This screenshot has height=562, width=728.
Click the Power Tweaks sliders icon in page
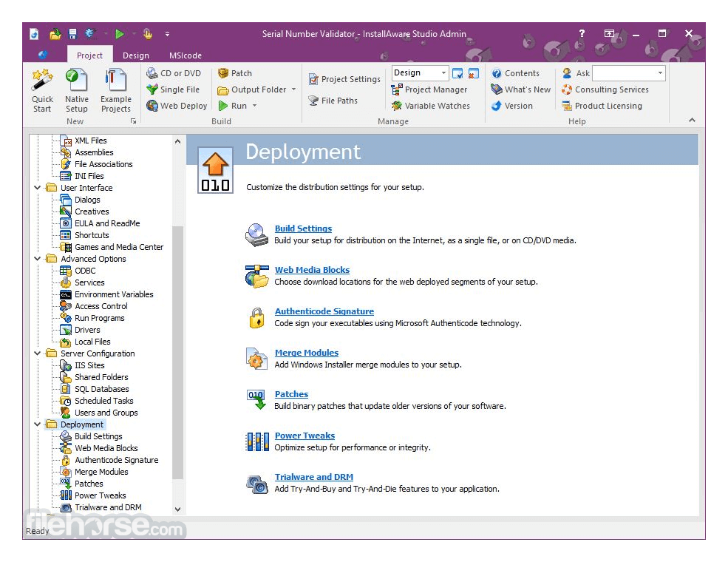256,441
